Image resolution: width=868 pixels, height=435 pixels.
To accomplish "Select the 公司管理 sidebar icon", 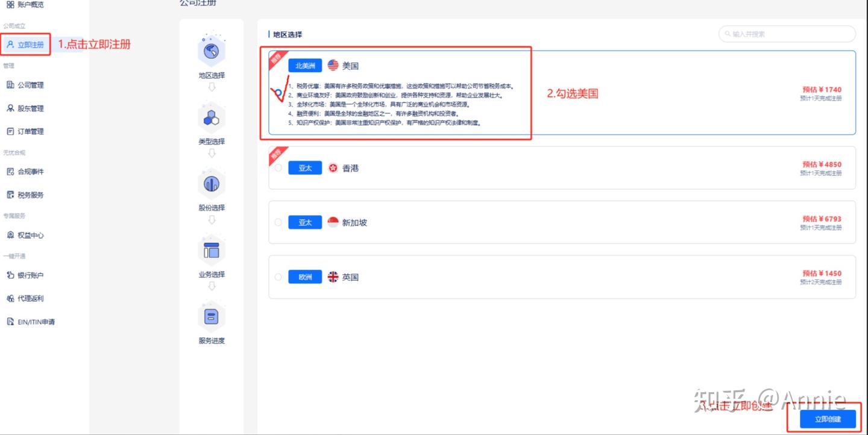I will pyautogui.click(x=27, y=84).
